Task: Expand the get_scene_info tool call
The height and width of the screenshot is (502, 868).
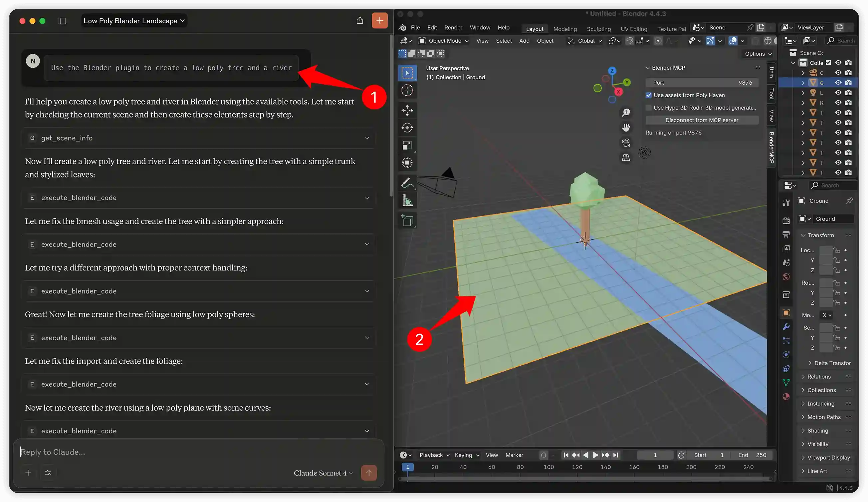Action: click(x=198, y=138)
